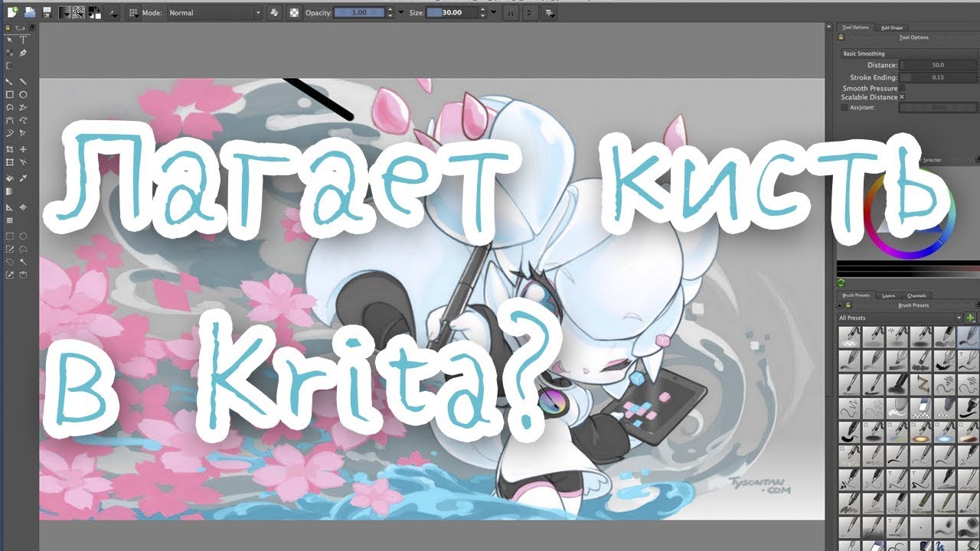Adjust the brush Size slider showing 30.00

pos(452,13)
